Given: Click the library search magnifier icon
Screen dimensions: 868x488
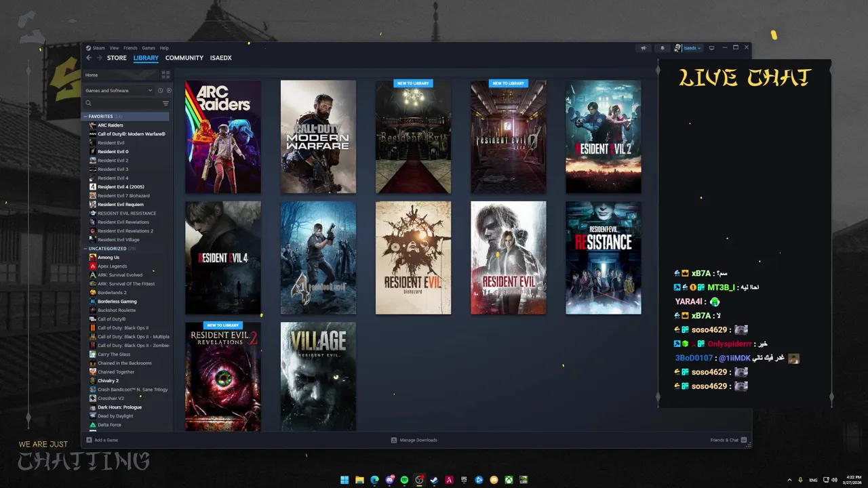Looking at the screenshot, I should (x=88, y=103).
